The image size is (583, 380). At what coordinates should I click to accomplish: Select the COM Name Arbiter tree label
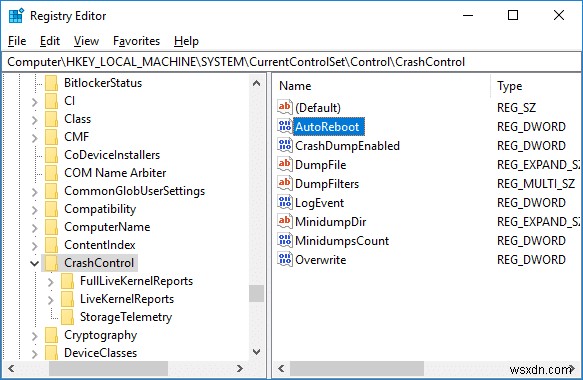pos(115,173)
